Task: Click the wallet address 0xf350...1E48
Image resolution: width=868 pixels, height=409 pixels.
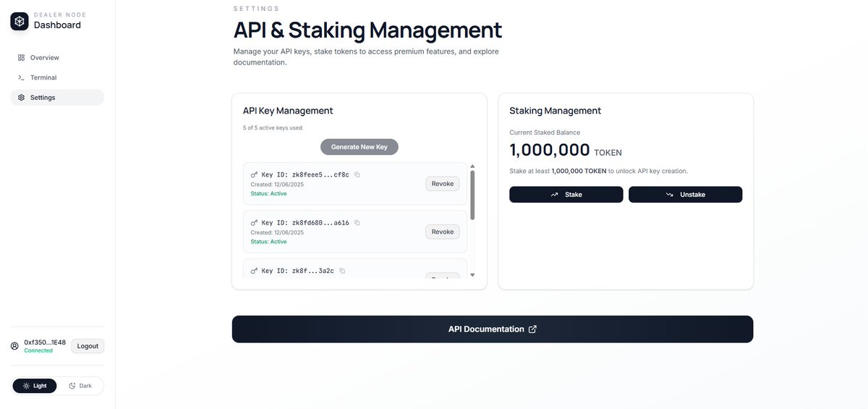Action: (45, 342)
